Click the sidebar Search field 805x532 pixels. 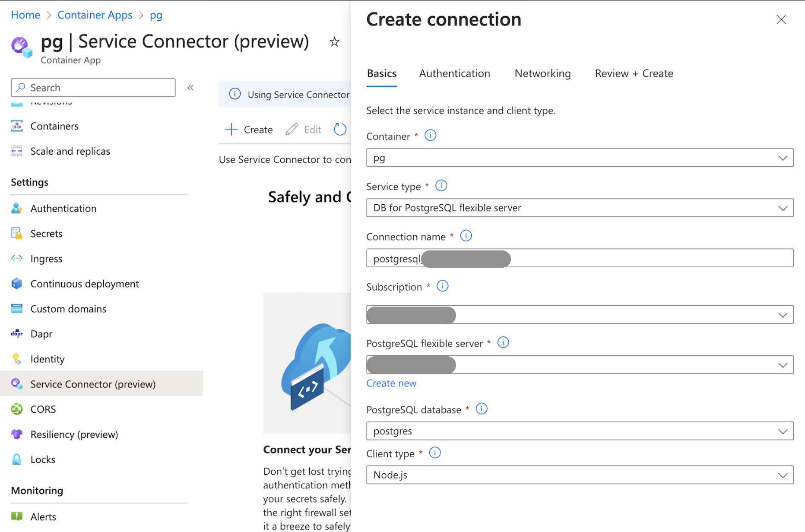pyautogui.click(x=93, y=88)
